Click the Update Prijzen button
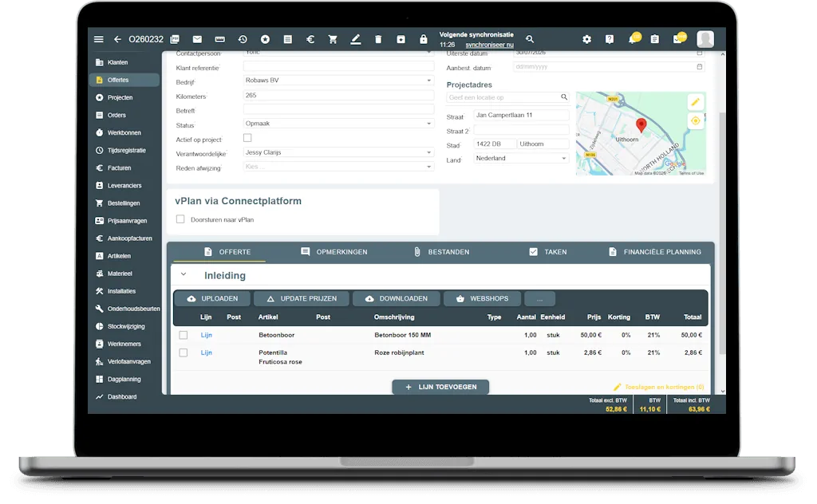817x504 pixels. (301, 299)
